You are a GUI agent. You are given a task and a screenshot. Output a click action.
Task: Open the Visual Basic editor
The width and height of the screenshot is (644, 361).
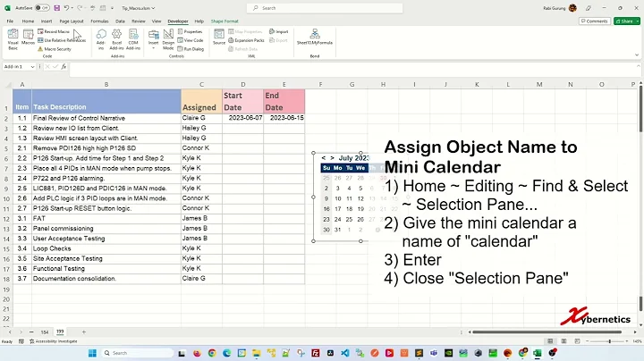[x=13, y=39]
